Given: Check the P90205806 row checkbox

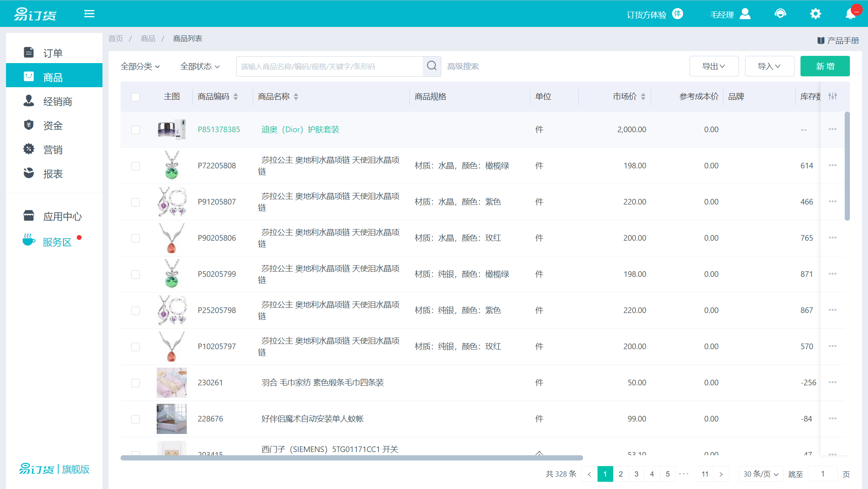Looking at the screenshot, I should 136,238.
